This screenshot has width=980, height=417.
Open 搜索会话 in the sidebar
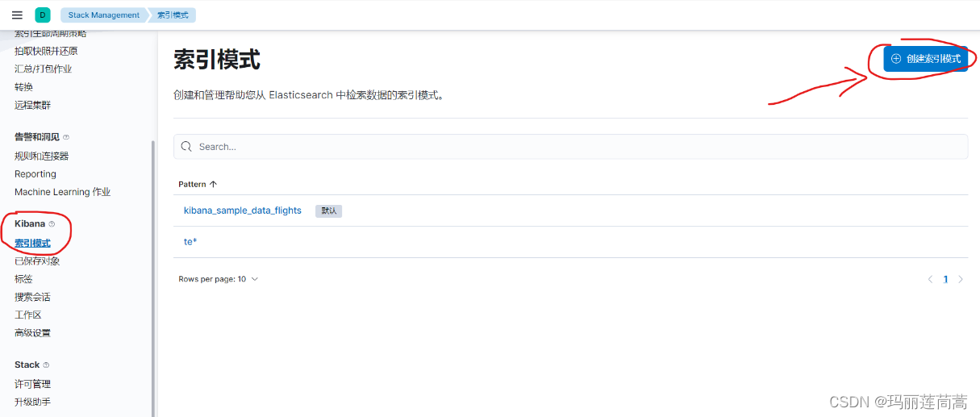(32, 297)
